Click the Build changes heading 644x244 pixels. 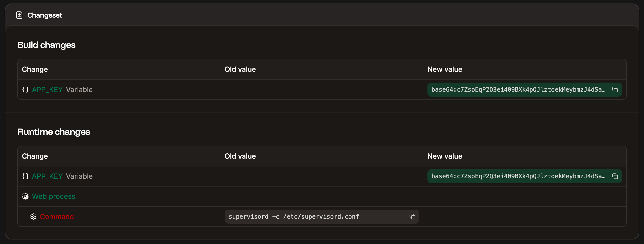46,45
